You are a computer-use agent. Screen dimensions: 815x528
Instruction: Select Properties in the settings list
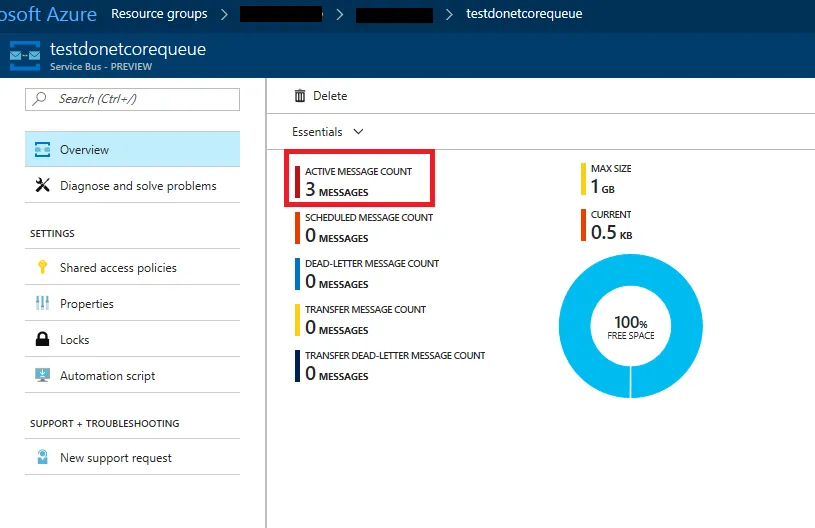(x=133, y=303)
